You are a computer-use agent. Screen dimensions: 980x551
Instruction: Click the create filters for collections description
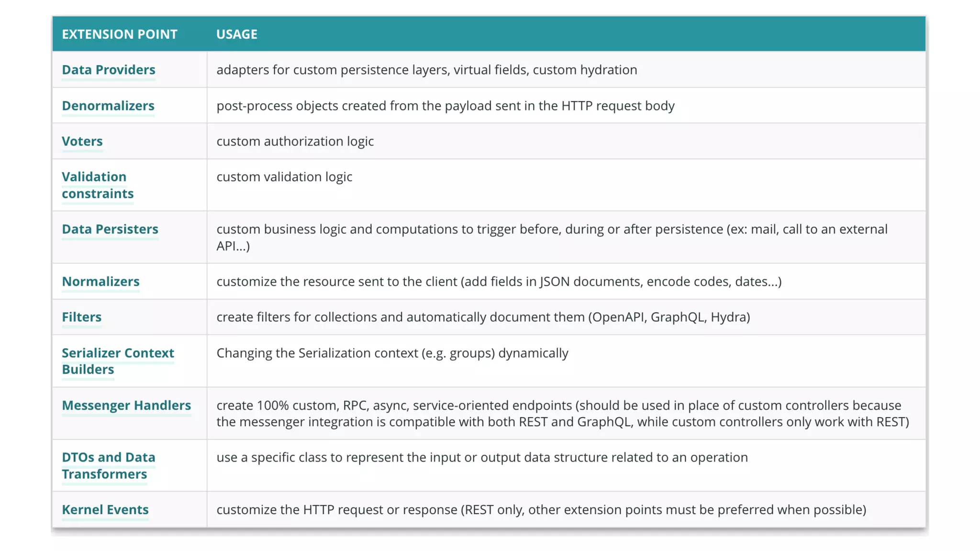[x=483, y=317]
